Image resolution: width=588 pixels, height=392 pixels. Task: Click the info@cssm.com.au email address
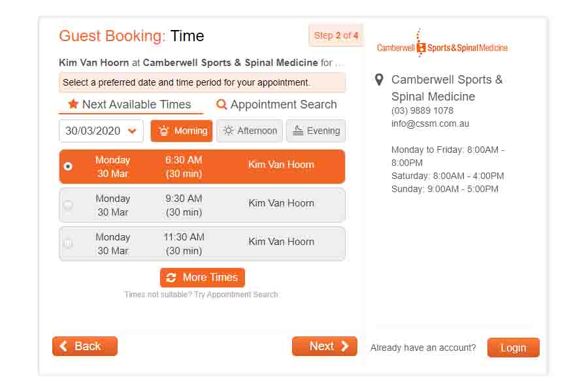[430, 123]
